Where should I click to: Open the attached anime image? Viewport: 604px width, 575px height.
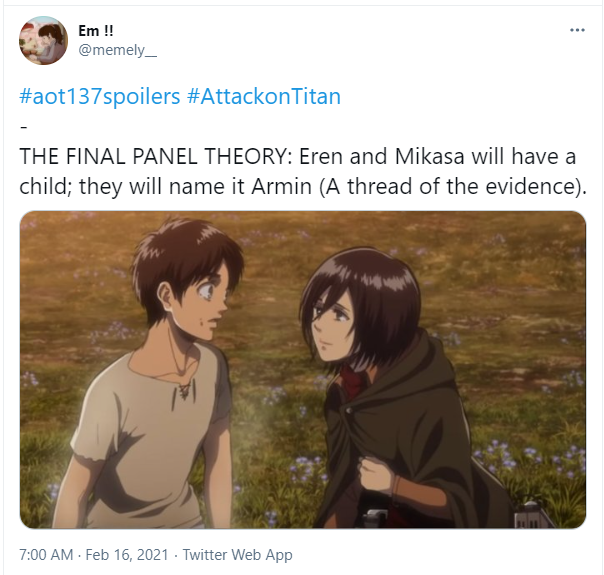303,369
